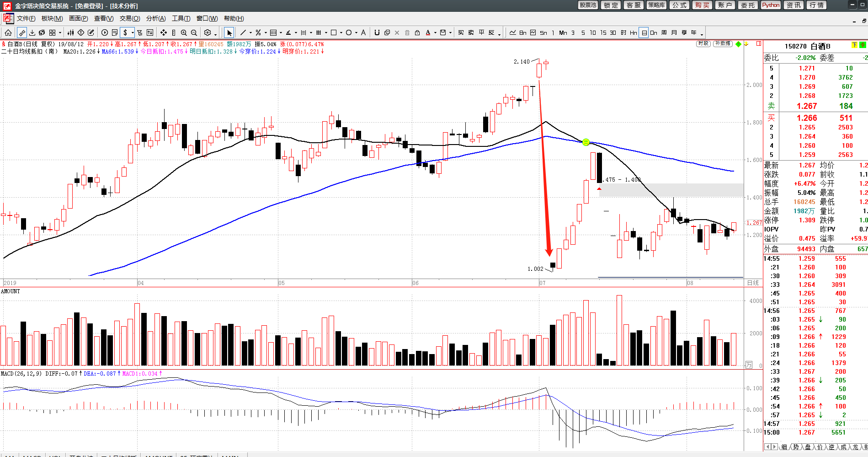This screenshot has height=457, width=868.
Task: Click the notes list toolbar icon
Action: click(115, 32)
